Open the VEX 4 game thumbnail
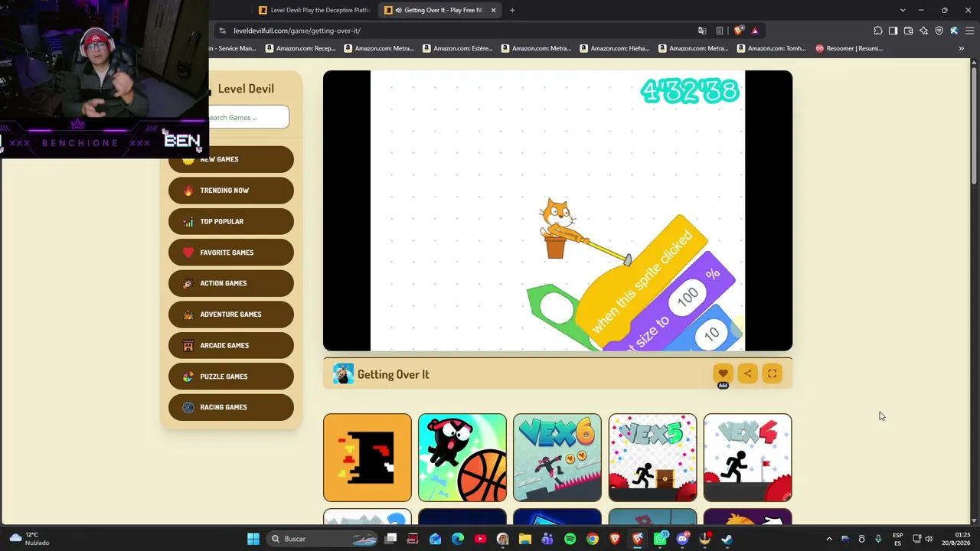 747,458
